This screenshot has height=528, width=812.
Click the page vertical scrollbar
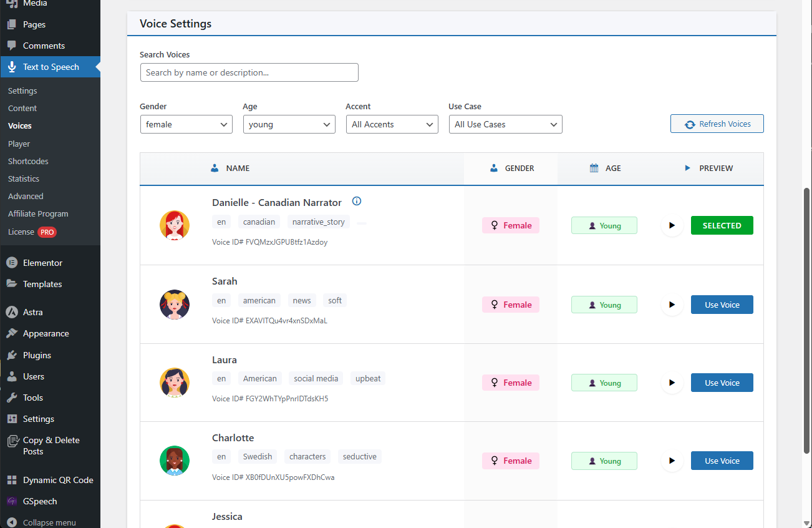[x=807, y=320]
